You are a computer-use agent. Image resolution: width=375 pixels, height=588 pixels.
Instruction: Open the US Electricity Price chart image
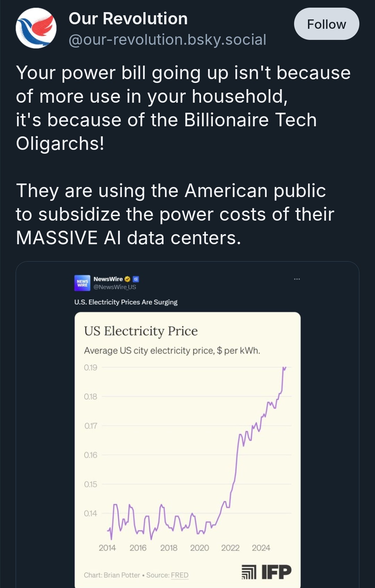click(x=187, y=451)
